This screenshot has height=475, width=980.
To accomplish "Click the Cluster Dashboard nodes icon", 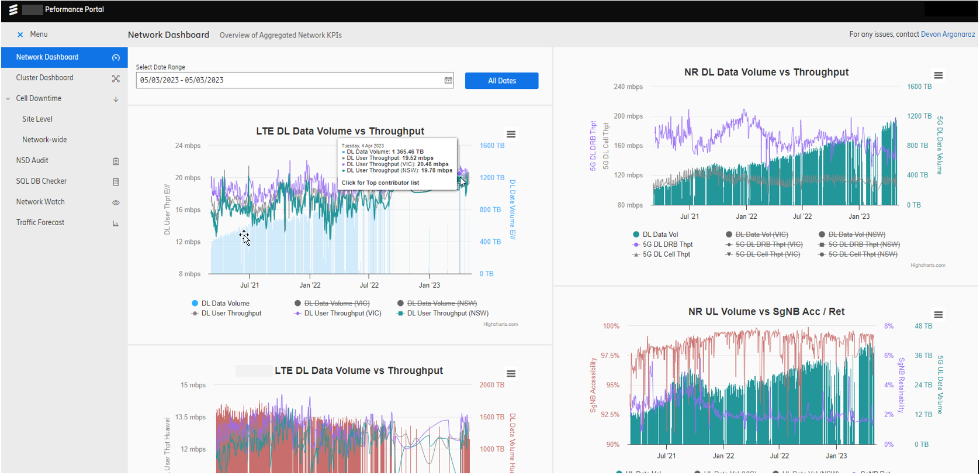I will [x=116, y=78].
